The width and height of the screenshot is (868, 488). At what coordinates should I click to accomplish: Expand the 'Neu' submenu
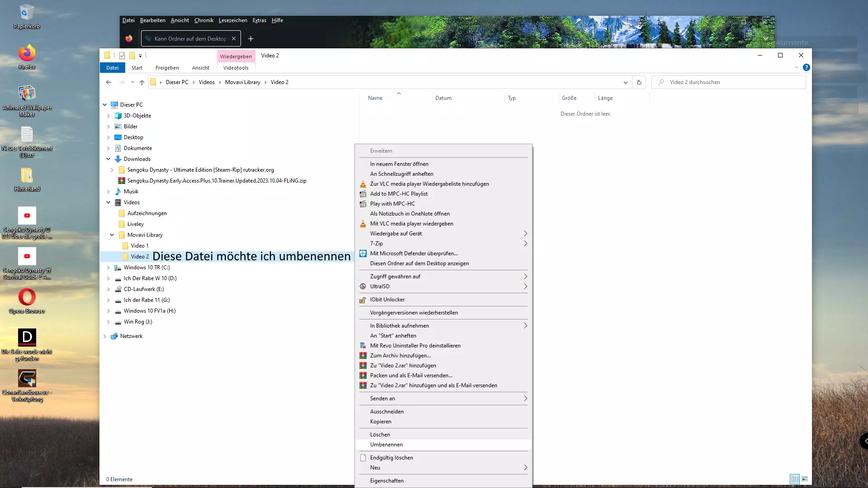coord(443,468)
